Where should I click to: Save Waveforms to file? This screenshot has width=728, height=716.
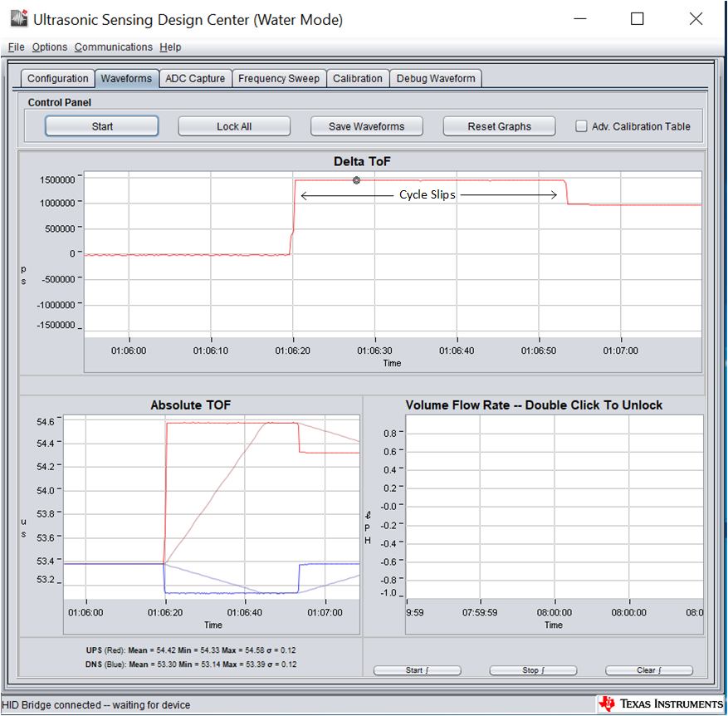[x=367, y=126]
